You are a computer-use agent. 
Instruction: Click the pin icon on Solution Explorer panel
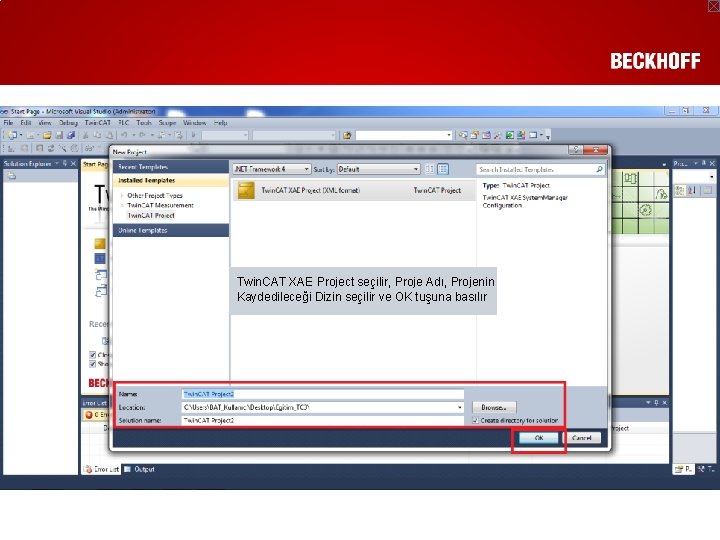[65, 163]
